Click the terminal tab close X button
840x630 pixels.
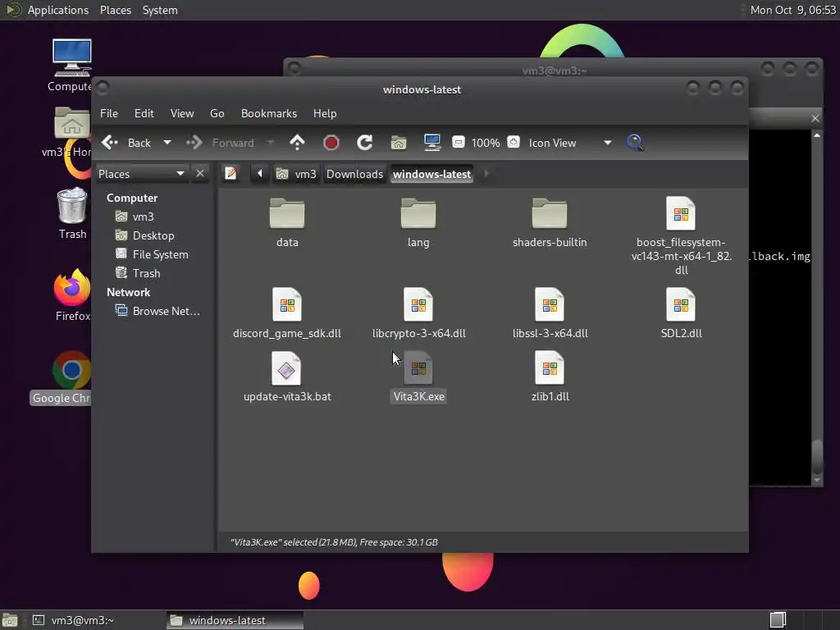point(815,118)
